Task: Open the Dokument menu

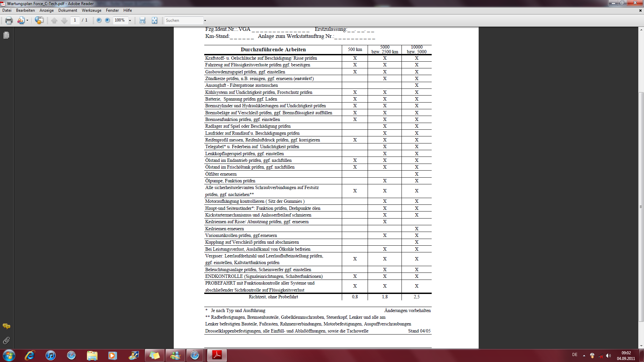Action: point(68,10)
